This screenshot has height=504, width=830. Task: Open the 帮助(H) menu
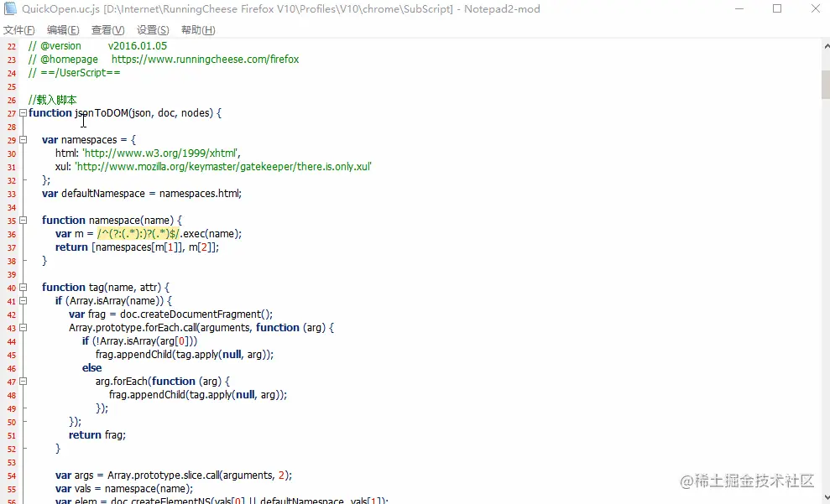[x=198, y=30]
